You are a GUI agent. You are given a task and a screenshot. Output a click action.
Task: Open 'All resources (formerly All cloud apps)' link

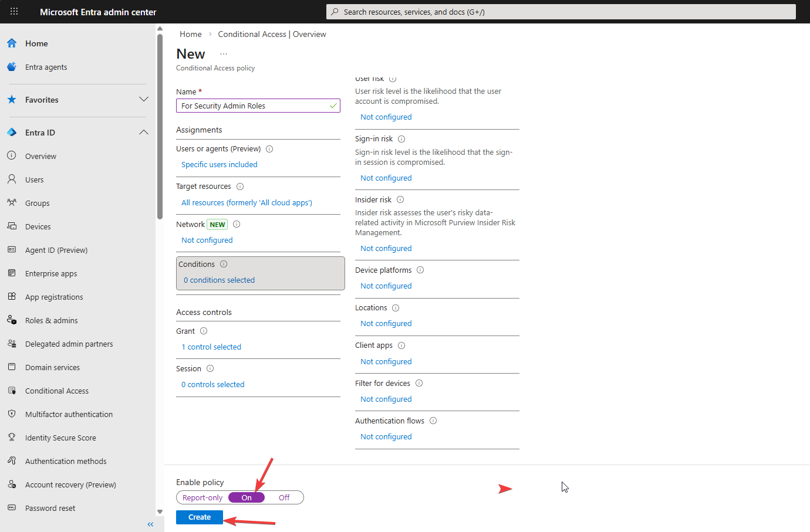(247, 202)
